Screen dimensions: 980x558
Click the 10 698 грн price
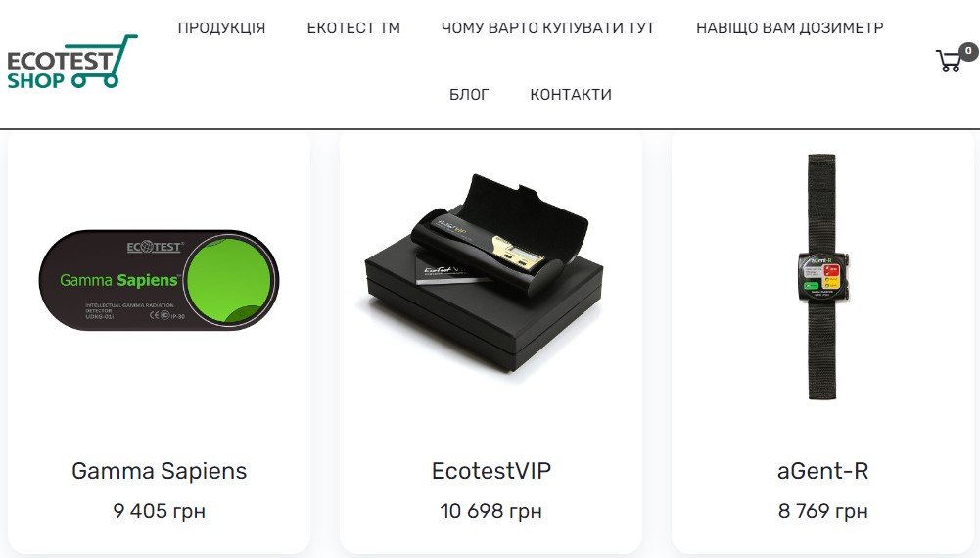point(491,510)
